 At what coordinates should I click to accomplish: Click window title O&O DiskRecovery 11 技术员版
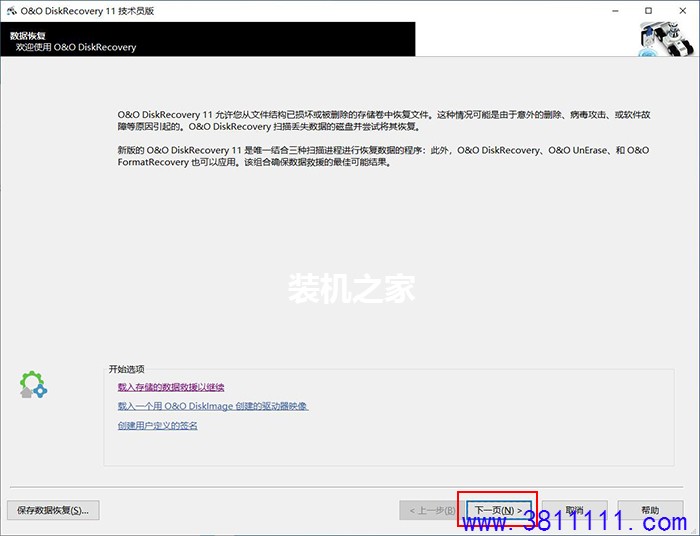pos(87,11)
